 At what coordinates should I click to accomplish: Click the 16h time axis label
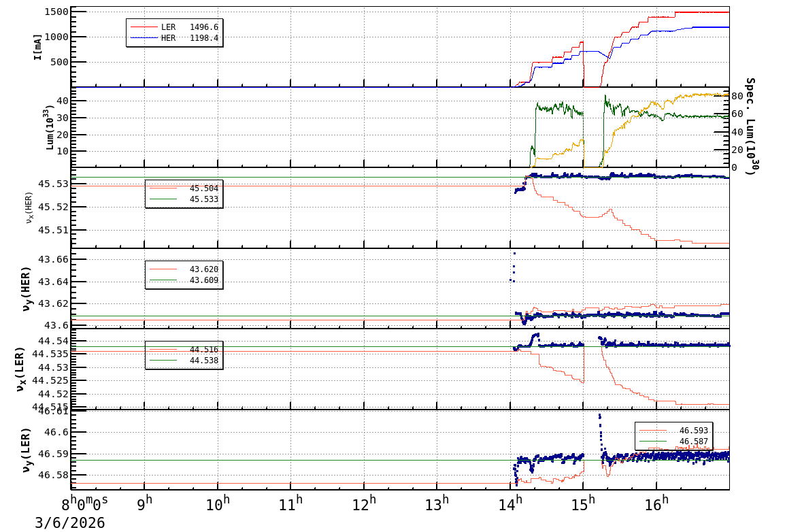coord(657,503)
